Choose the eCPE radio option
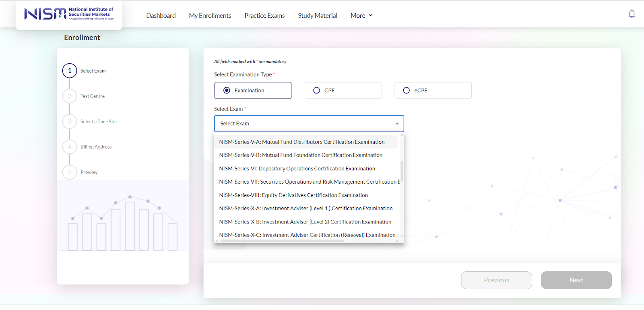The width and height of the screenshot is (644, 310). (407, 90)
